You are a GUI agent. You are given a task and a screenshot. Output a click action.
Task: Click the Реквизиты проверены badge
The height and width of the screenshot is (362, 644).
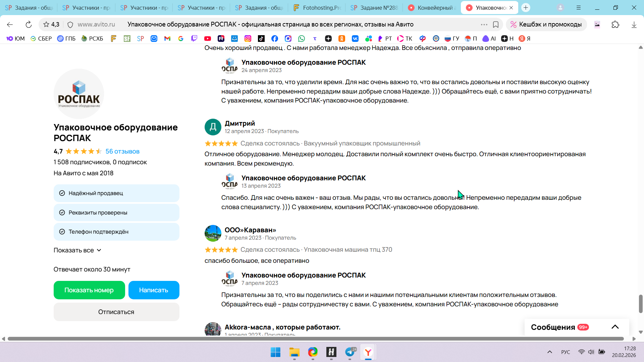tap(116, 213)
